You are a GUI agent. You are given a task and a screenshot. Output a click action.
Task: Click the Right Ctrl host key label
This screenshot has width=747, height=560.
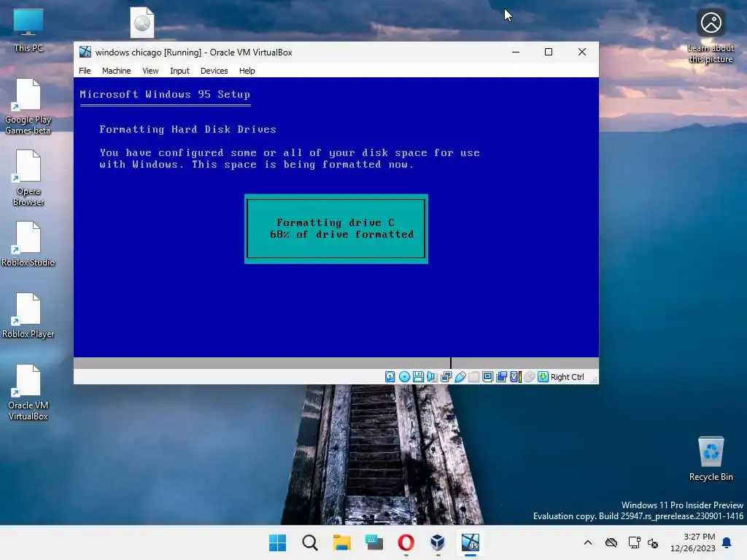567,377
